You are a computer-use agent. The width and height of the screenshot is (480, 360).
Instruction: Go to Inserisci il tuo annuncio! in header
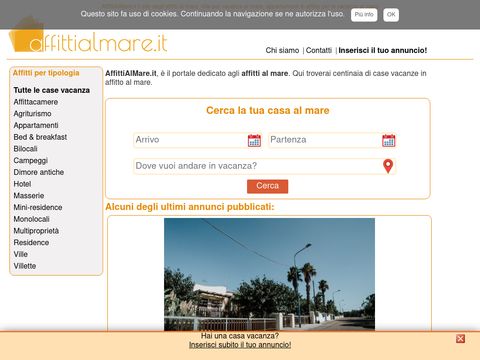coord(383,50)
